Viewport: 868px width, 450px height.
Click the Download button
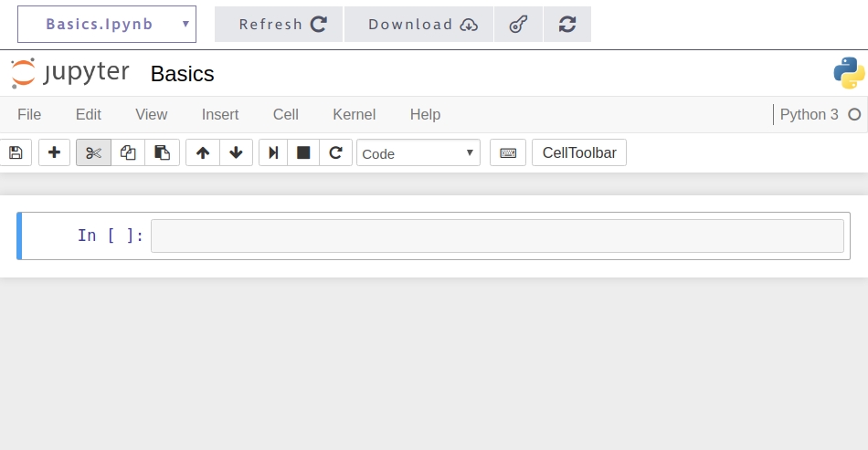418,25
